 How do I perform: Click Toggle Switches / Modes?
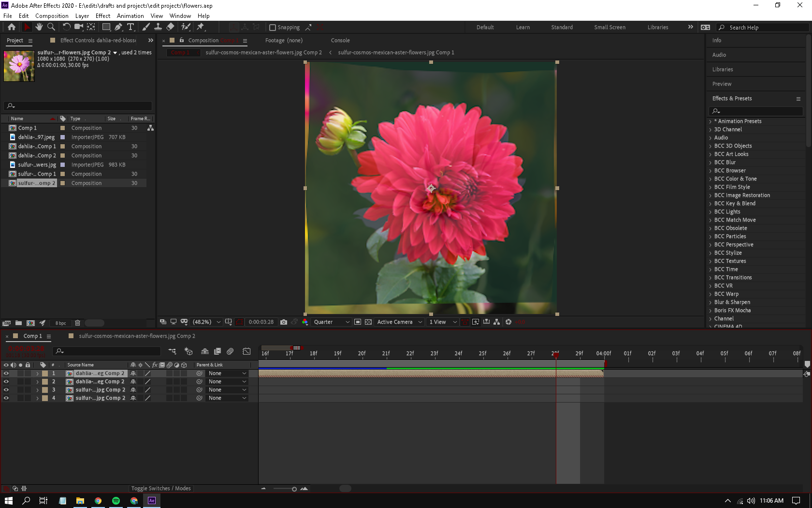coord(161,488)
